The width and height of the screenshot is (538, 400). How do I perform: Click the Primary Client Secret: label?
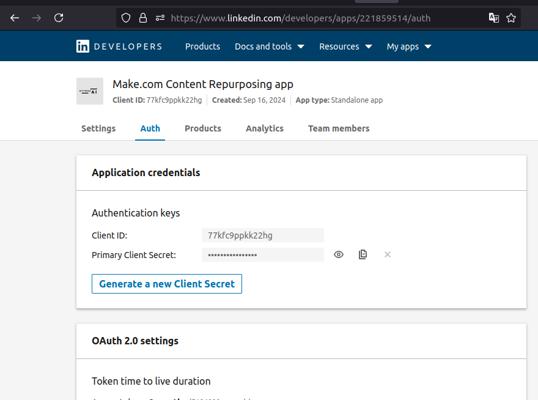[x=134, y=255]
